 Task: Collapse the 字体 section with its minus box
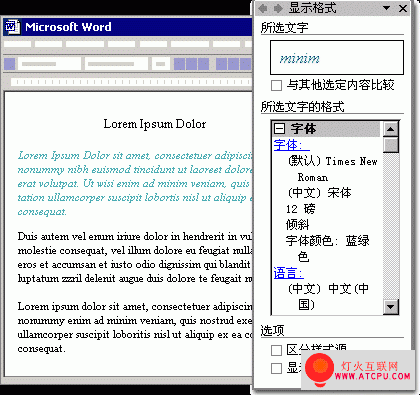[279, 128]
